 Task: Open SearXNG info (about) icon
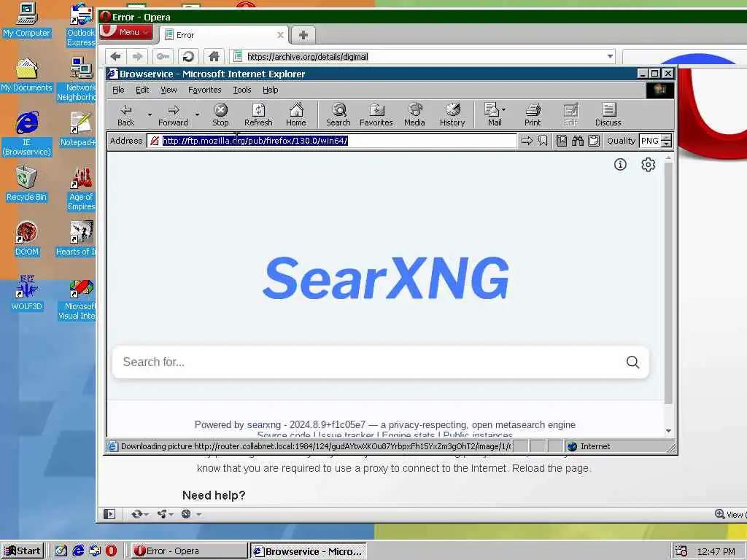click(x=620, y=164)
